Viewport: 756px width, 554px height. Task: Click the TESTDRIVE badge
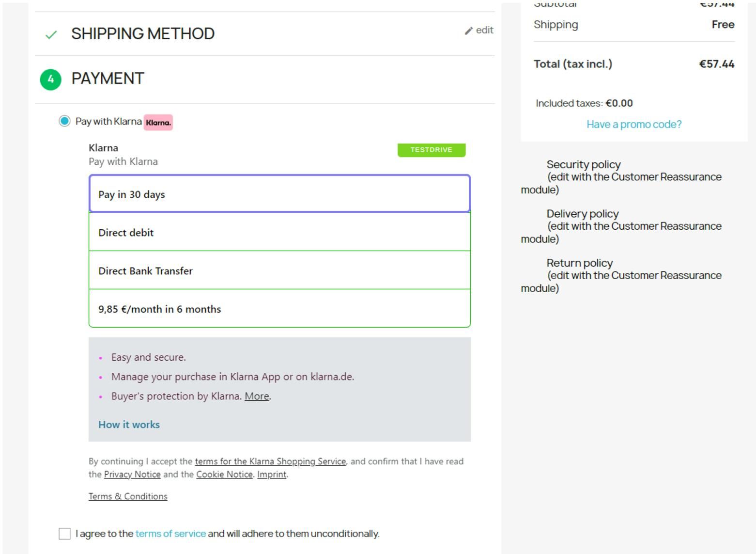pyautogui.click(x=432, y=150)
